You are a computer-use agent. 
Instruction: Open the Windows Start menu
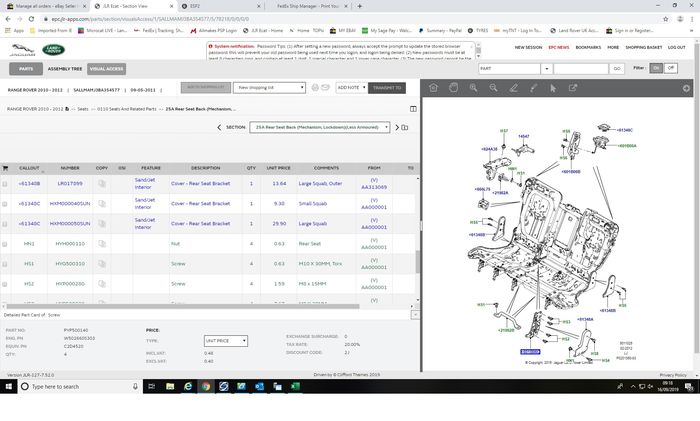coord(8,386)
